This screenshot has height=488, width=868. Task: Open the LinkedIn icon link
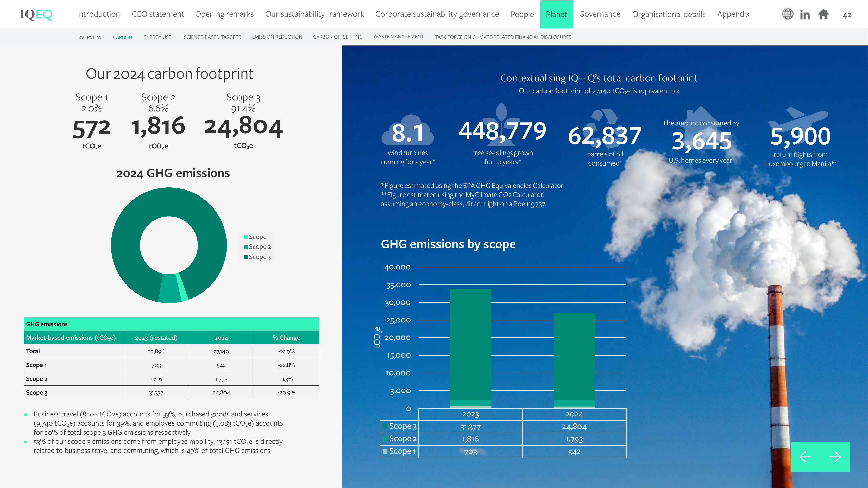[x=805, y=15]
